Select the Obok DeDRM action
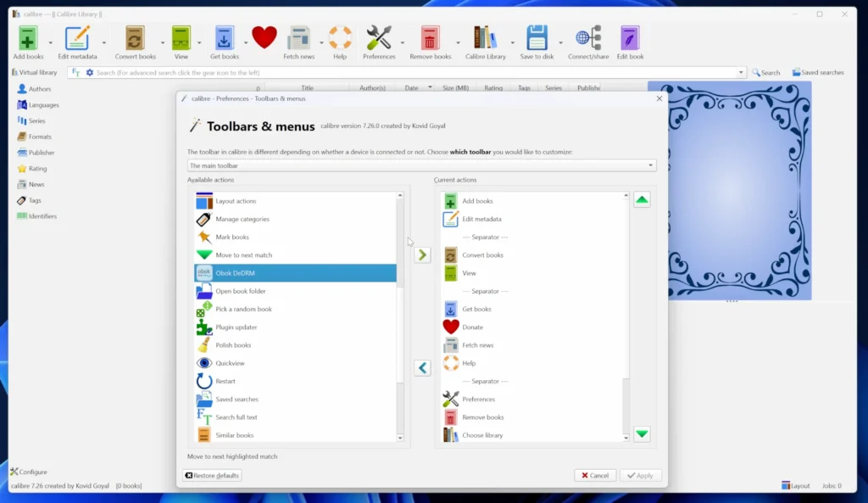This screenshot has height=503, width=868. click(x=296, y=273)
